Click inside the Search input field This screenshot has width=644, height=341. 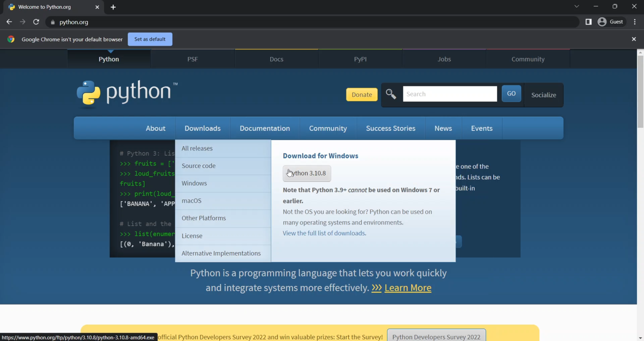tap(450, 94)
